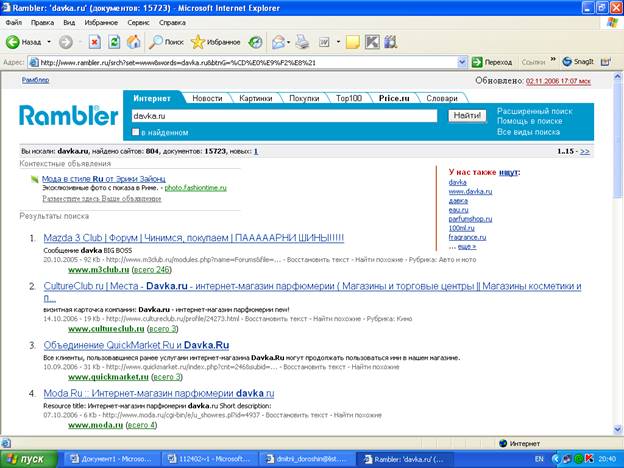
Task: Go to next results page via >> link
Action: point(585,151)
